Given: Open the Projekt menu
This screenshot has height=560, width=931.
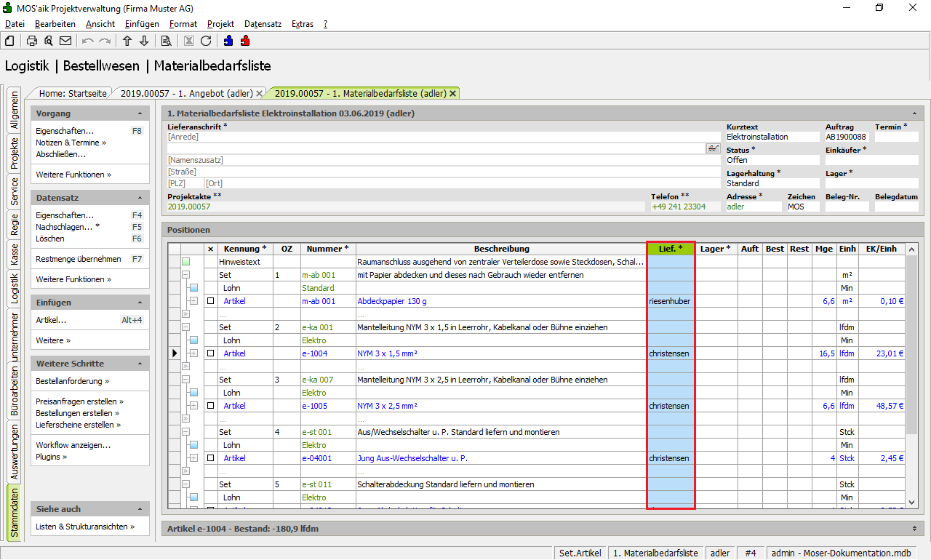Looking at the screenshot, I should tap(220, 24).
